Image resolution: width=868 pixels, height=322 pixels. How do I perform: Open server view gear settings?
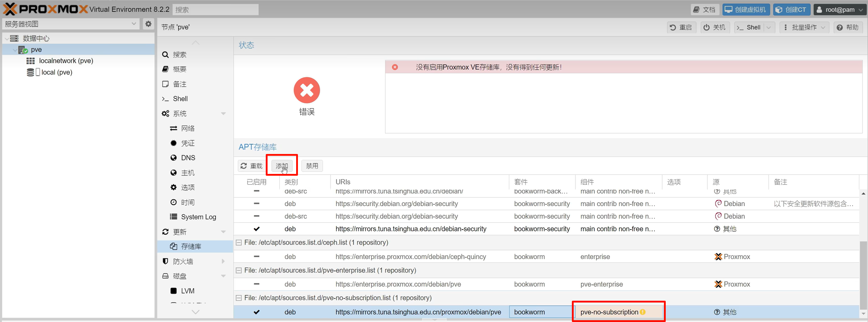click(x=148, y=24)
